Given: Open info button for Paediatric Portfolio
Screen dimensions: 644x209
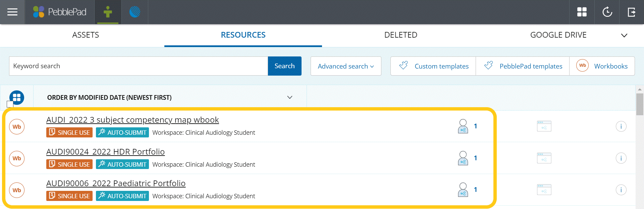Looking at the screenshot, I should pyautogui.click(x=621, y=190).
